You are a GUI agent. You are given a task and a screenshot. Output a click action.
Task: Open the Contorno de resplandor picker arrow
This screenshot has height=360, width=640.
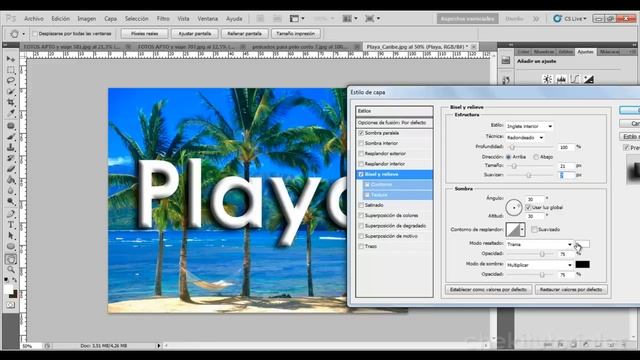pyautogui.click(x=522, y=229)
